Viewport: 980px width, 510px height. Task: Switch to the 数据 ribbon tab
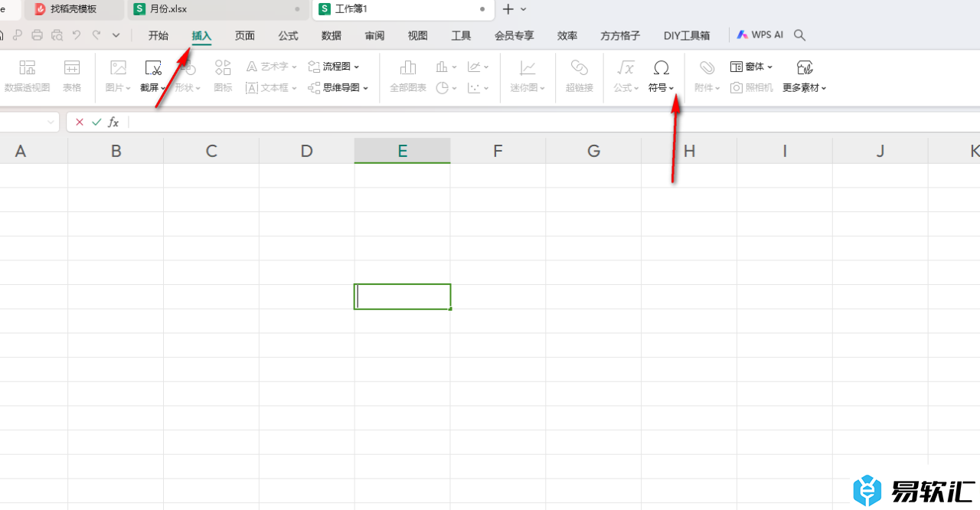tap(332, 35)
